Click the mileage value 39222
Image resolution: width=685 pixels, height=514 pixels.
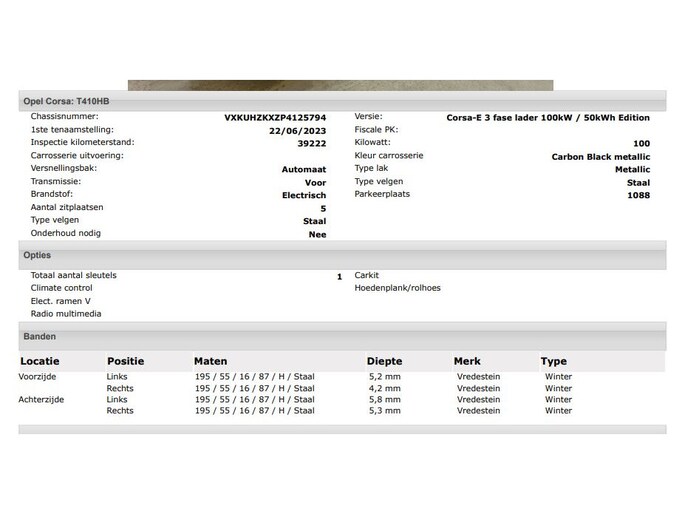pos(311,143)
